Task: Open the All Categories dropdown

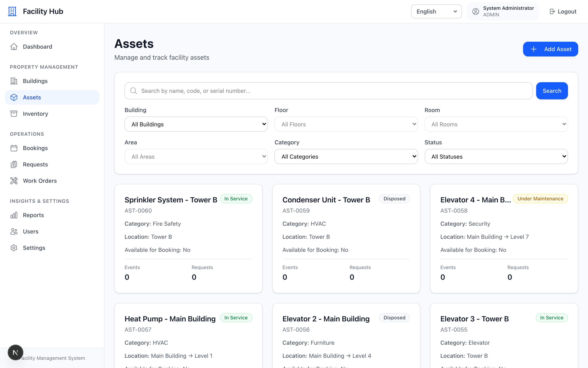Action: (x=346, y=156)
